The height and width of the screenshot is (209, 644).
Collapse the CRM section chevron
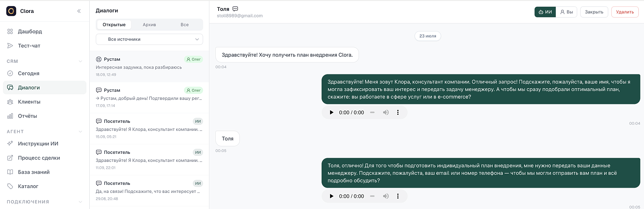80,61
